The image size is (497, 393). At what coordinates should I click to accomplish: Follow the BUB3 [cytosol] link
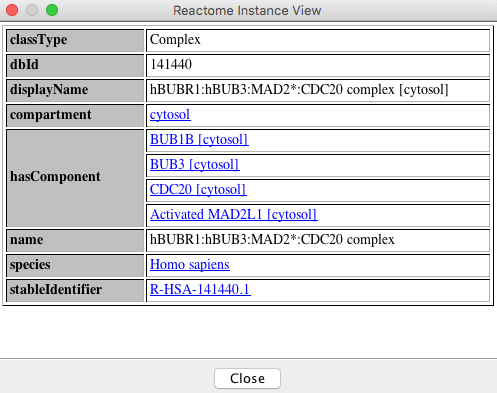(195, 165)
